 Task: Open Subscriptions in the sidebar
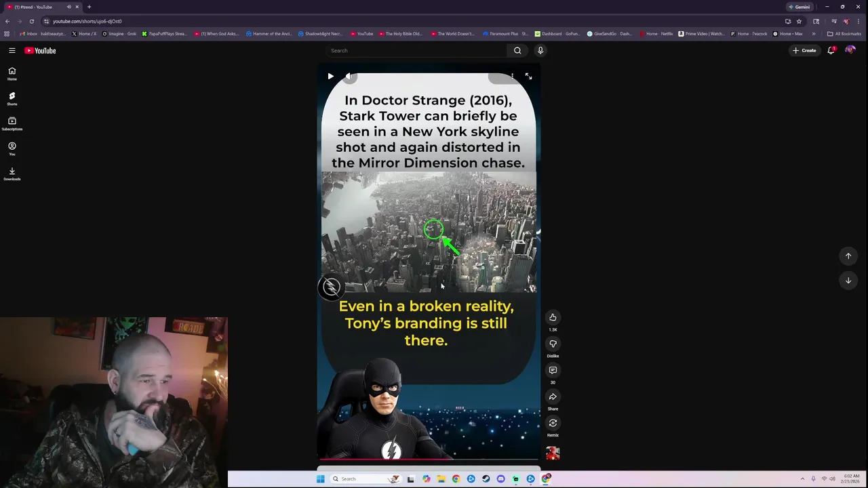point(12,124)
